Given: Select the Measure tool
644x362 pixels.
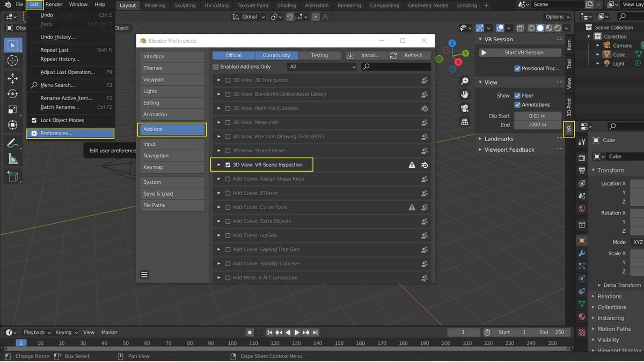Looking at the screenshot, I should pyautogui.click(x=13, y=159).
